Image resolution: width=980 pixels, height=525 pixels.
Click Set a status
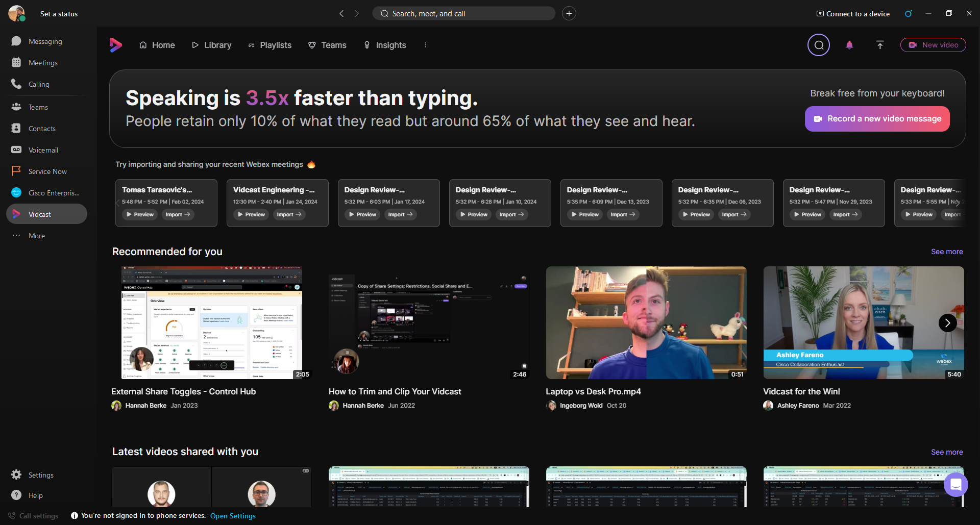coord(59,14)
